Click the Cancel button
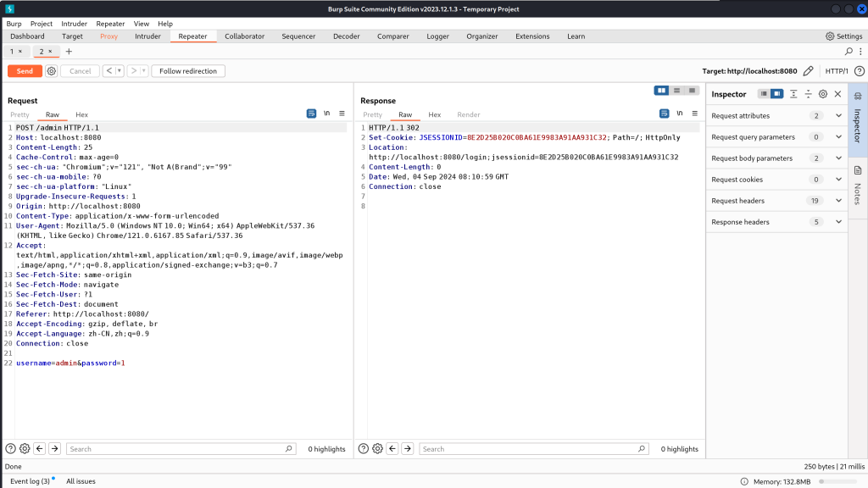 pos(81,71)
